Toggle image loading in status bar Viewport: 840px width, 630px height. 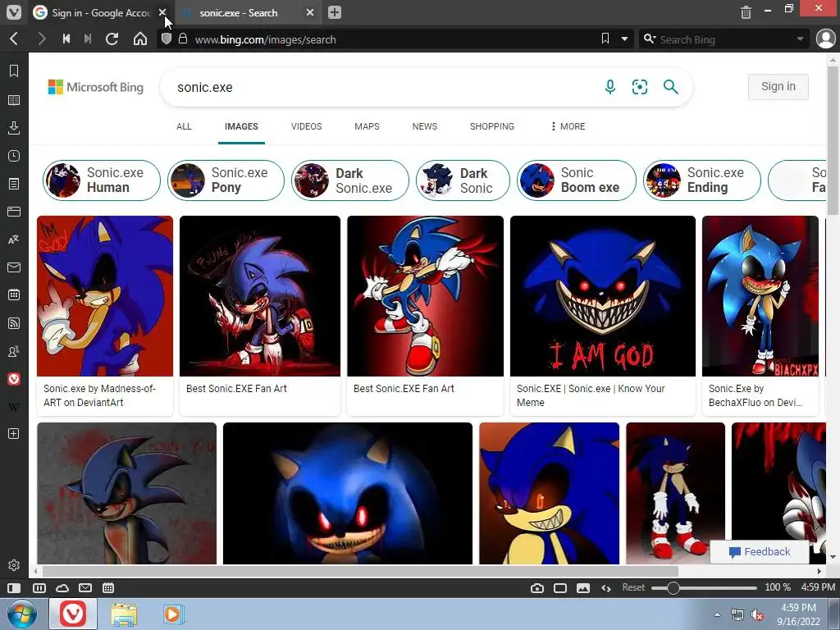pyautogui.click(x=583, y=587)
